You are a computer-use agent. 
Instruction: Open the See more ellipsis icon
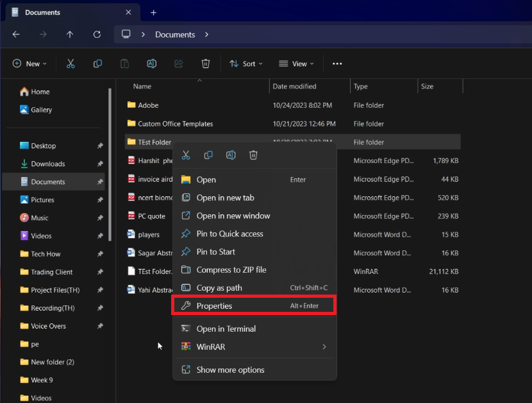click(337, 64)
